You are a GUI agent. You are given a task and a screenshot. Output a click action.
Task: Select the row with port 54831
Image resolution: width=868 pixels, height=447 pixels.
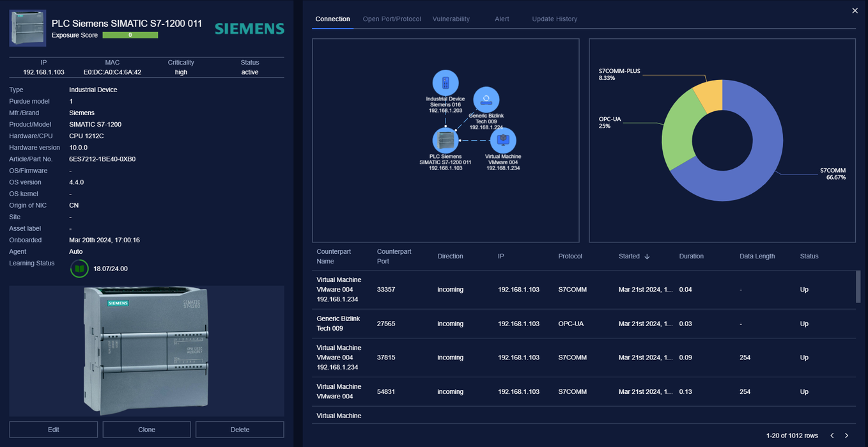(x=584, y=391)
